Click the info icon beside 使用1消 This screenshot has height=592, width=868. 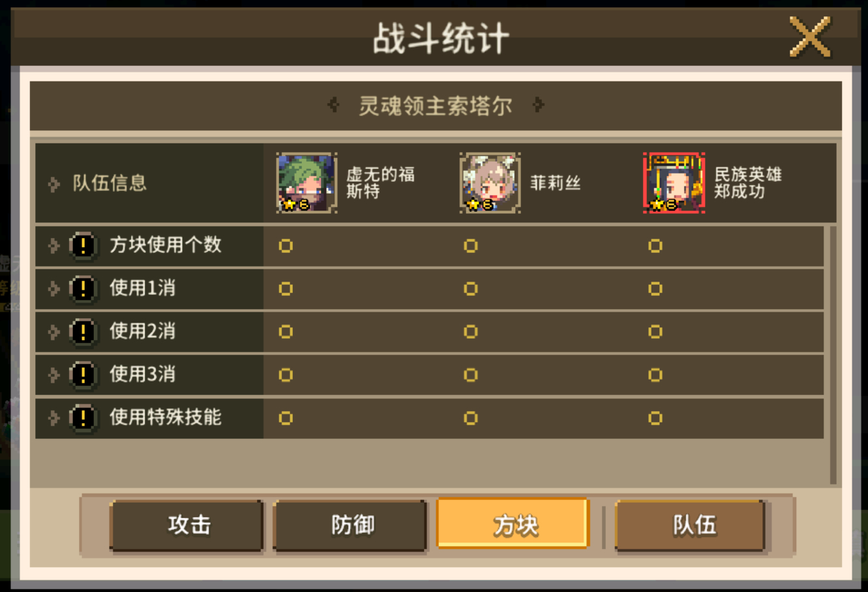(83, 289)
